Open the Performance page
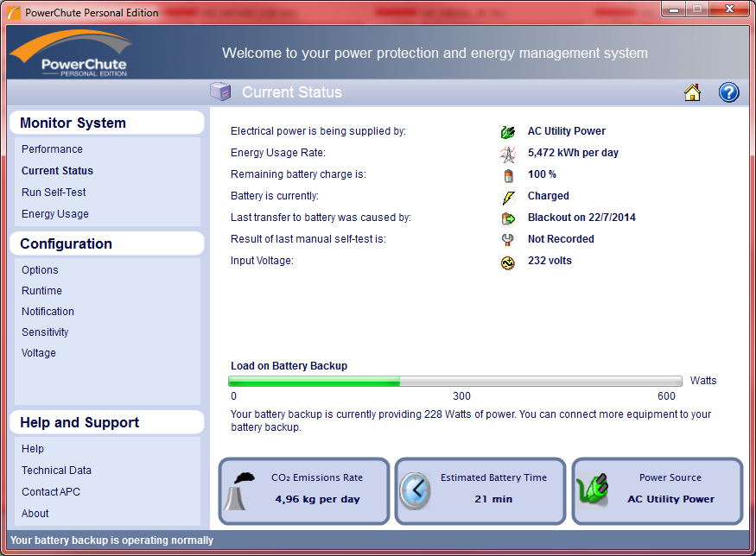Image resolution: width=756 pixels, height=556 pixels. pyautogui.click(x=52, y=149)
